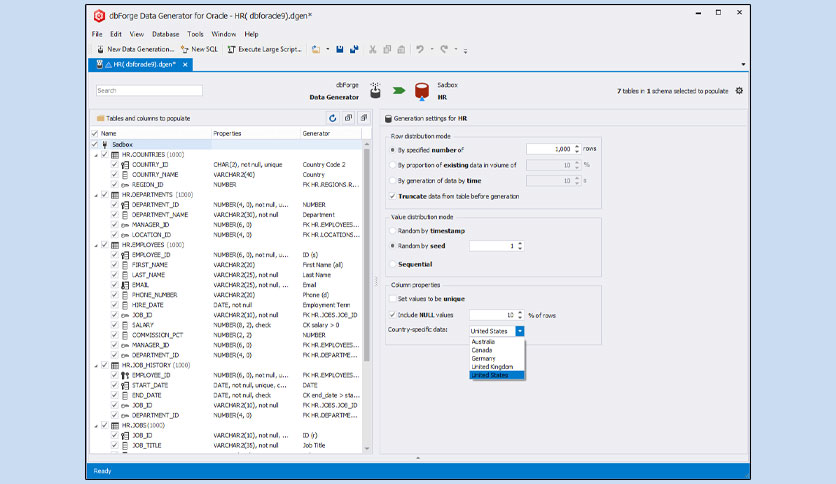Select Random by seed radio button
This screenshot has height=484, width=836.
click(x=393, y=246)
